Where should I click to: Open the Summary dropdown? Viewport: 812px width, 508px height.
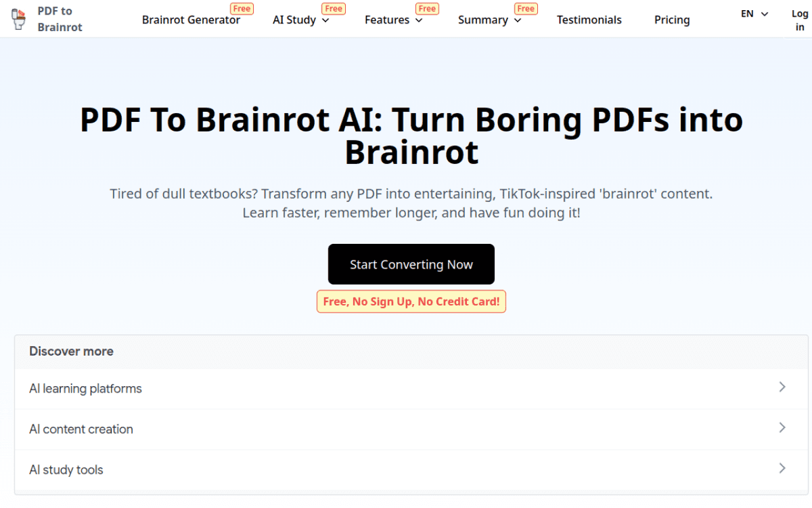point(489,20)
